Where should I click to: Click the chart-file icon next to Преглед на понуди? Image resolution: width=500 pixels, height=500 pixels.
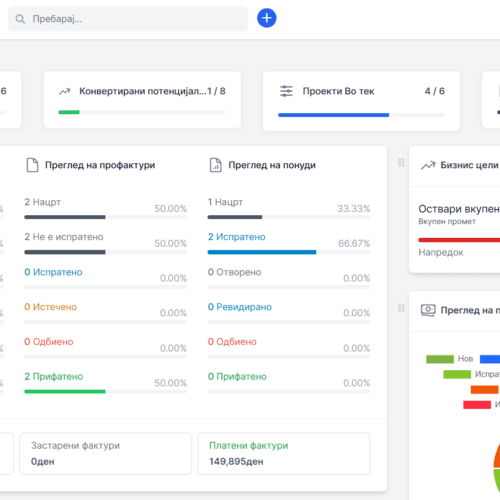[216, 165]
